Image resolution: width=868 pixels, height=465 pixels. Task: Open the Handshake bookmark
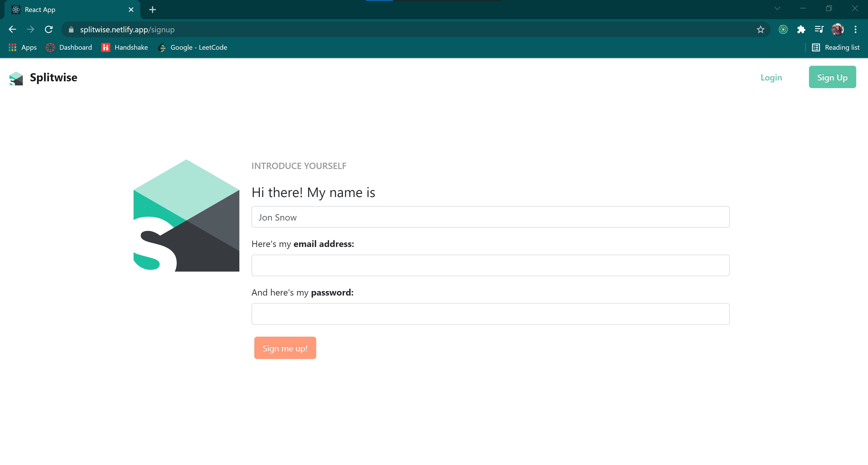tap(125, 47)
